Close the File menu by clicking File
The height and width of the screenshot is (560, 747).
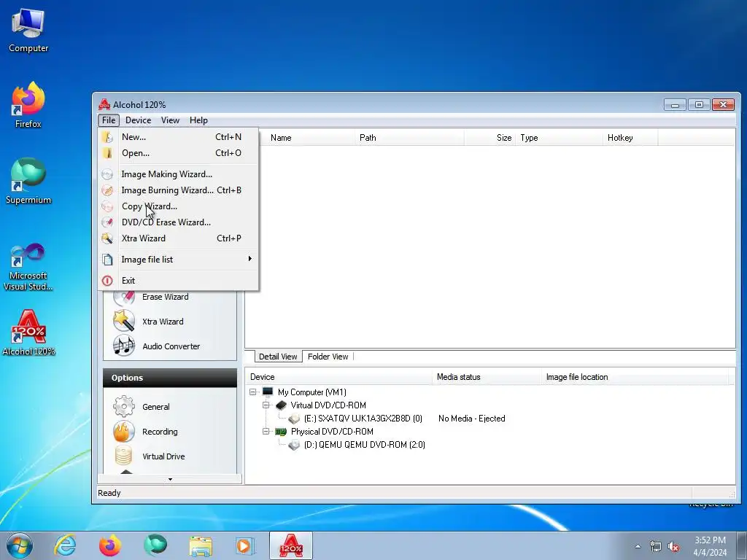point(109,120)
